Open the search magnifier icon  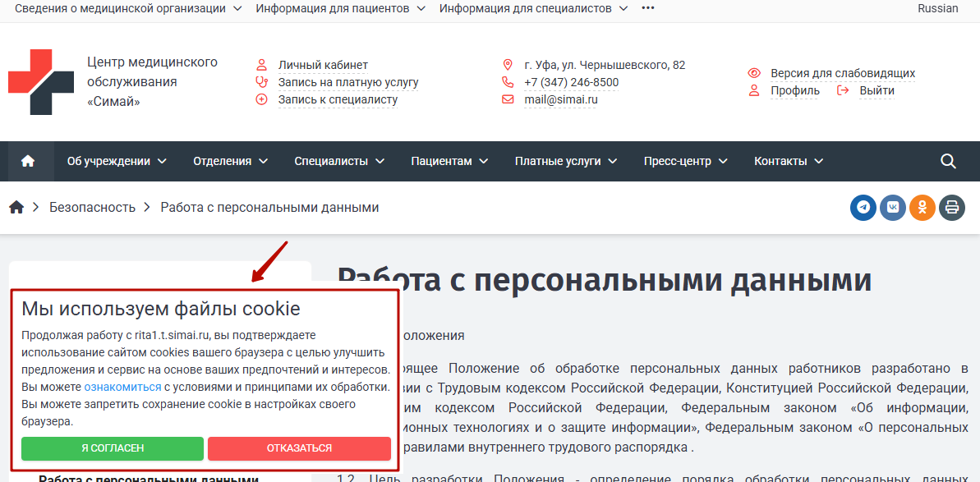(948, 161)
